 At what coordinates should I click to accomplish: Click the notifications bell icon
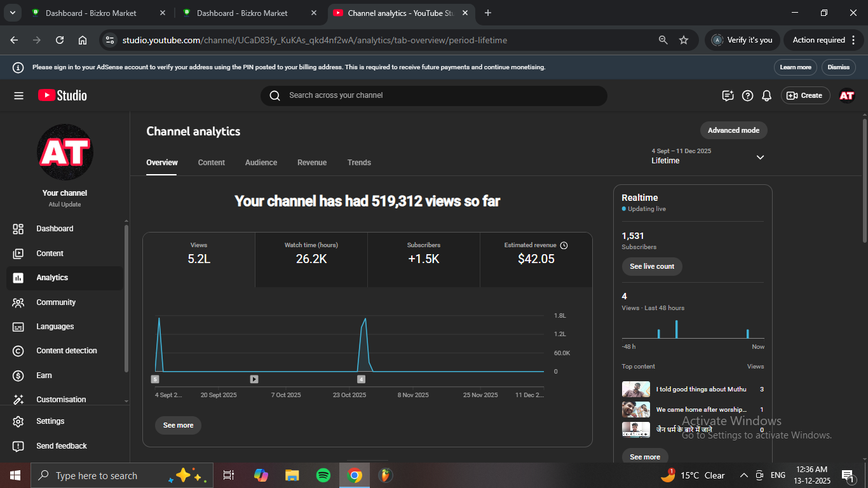pos(766,95)
